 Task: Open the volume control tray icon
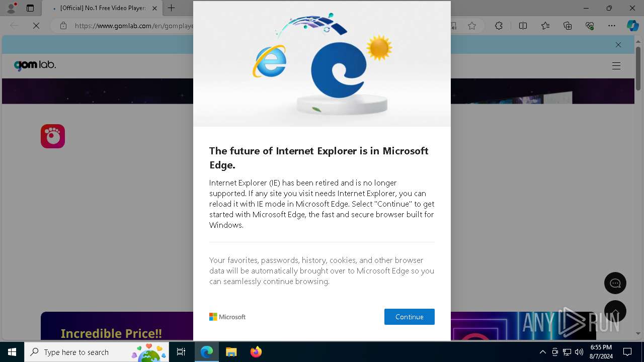coord(579,352)
